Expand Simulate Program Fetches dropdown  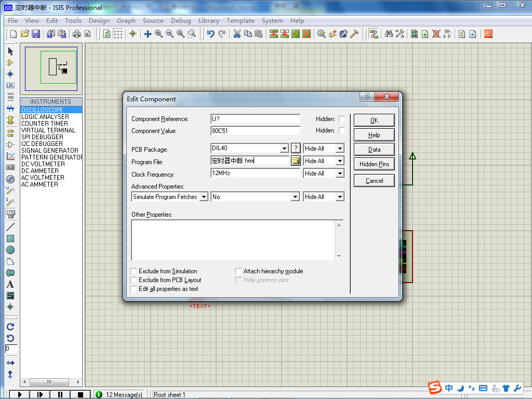point(204,197)
